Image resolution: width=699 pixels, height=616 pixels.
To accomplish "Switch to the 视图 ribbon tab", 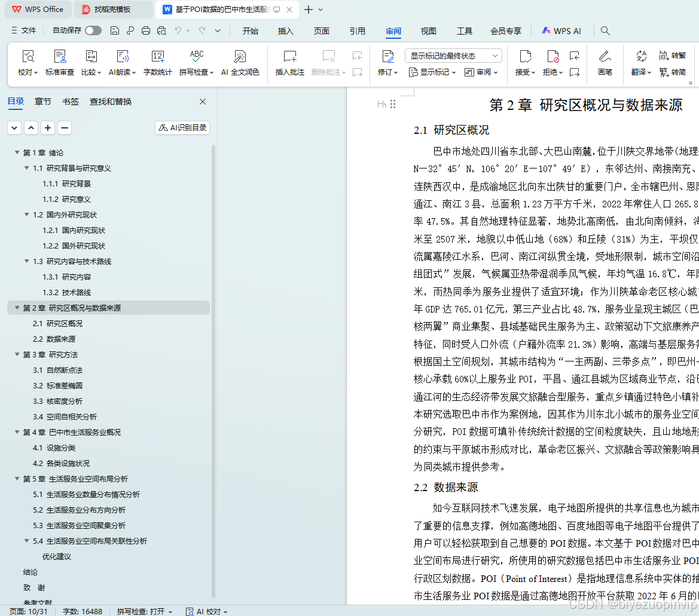I will [428, 30].
